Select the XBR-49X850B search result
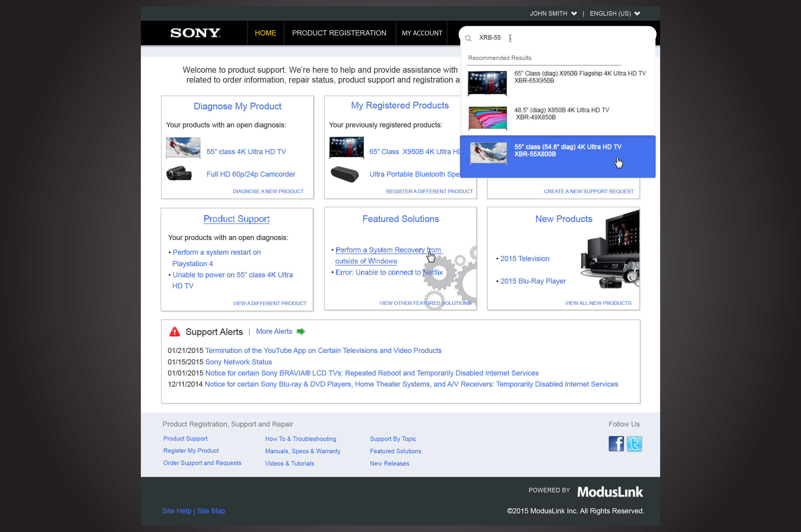Viewport: 801px width, 532px height. coord(558,118)
